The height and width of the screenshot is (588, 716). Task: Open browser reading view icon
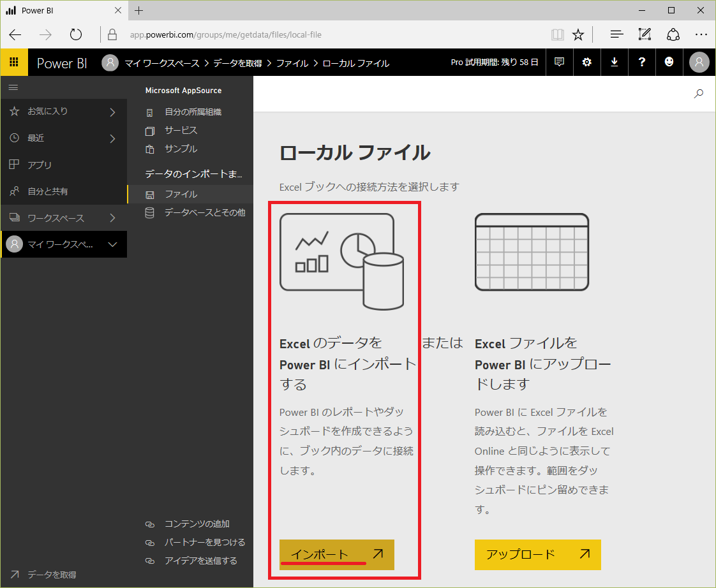point(557,34)
